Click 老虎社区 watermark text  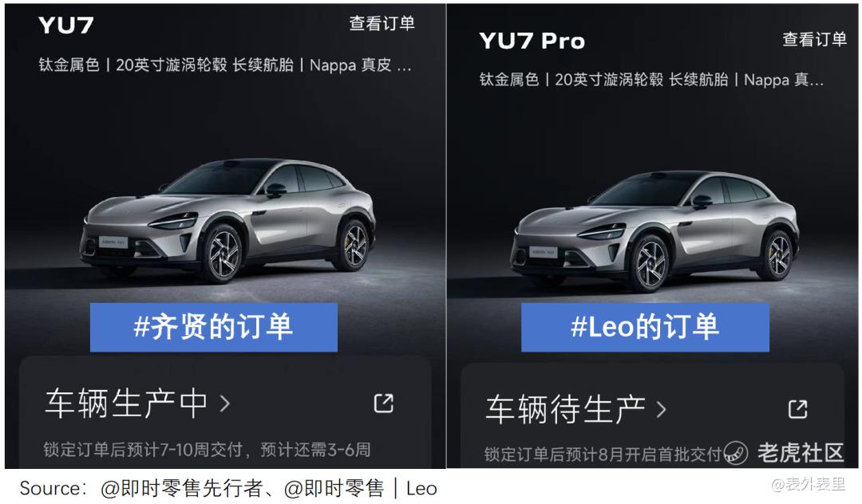801,453
